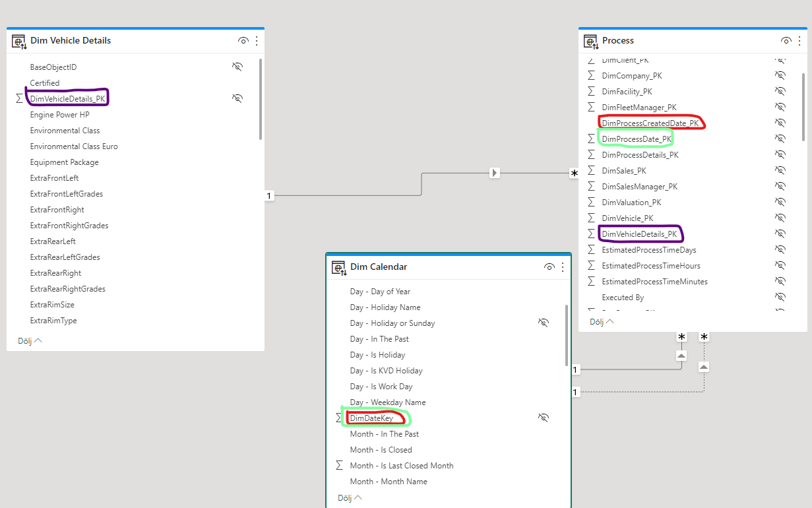Toggle hidden icon for DimVehicle_PK

[780, 218]
